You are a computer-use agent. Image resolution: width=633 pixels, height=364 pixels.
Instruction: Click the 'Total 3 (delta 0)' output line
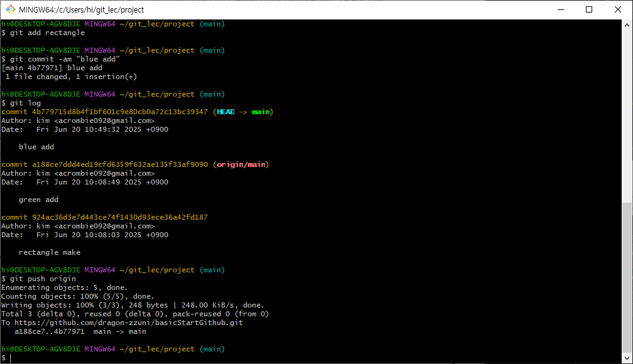135,314
